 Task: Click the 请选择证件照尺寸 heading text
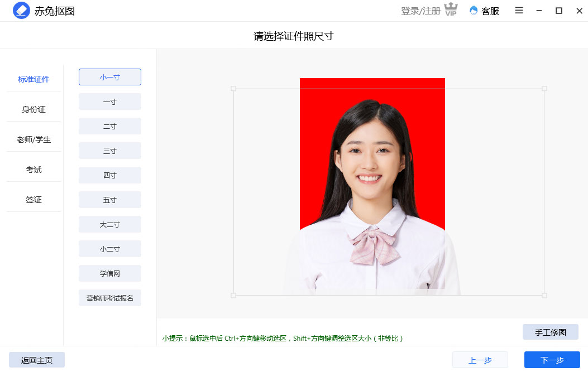click(x=294, y=36)
